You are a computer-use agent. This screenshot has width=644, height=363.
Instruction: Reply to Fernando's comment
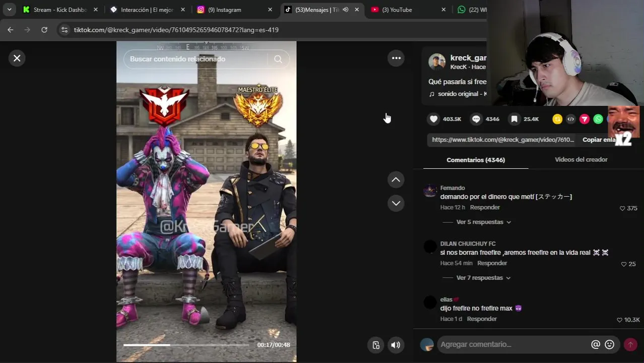point(485,207)
